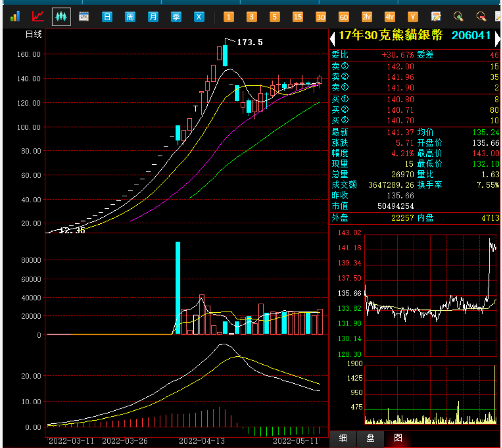This screenshot has width=502, height=448.
Task: Select the 4hr interval button
Action: point(390,17)
